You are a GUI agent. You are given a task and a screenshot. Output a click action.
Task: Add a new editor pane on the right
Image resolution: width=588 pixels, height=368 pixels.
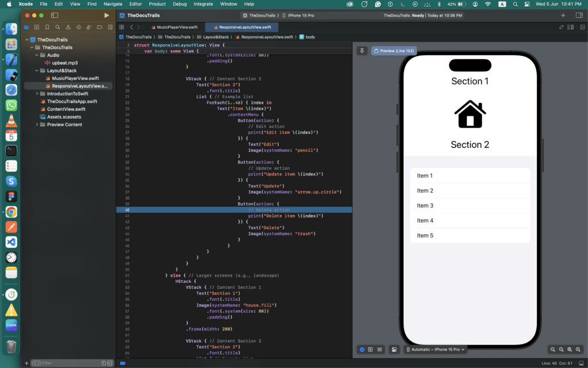(x=582, y=27)
